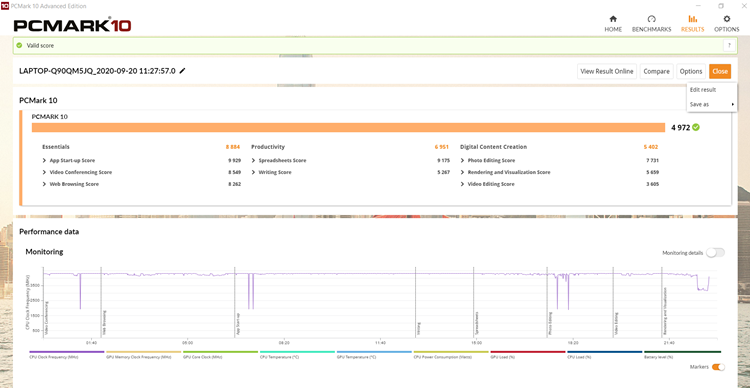Click the orange Close button
750x388 pixels.
(720, 71)
